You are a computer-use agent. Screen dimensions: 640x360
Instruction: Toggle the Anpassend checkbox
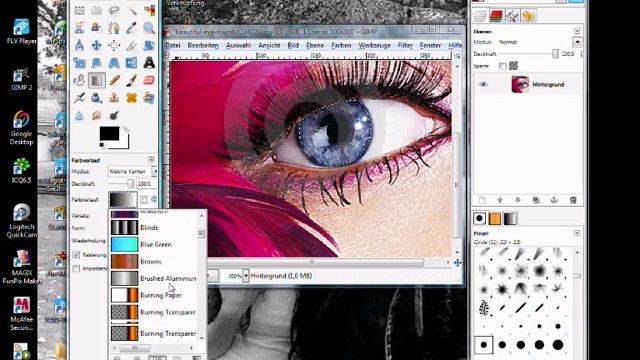(x=76, y=269)
